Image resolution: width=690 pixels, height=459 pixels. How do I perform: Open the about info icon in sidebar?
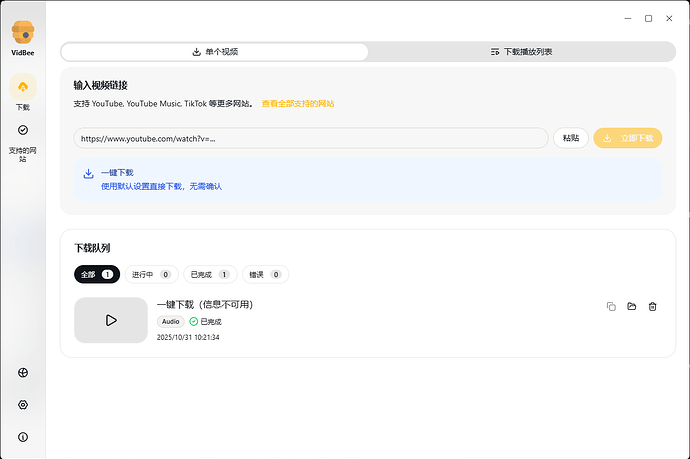point(23,437)
